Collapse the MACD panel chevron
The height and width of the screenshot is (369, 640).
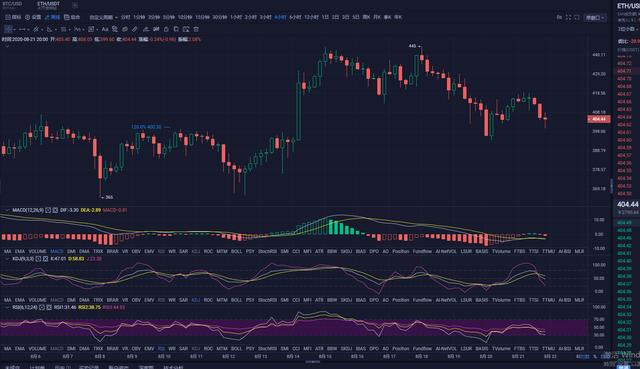click(7, 210)
